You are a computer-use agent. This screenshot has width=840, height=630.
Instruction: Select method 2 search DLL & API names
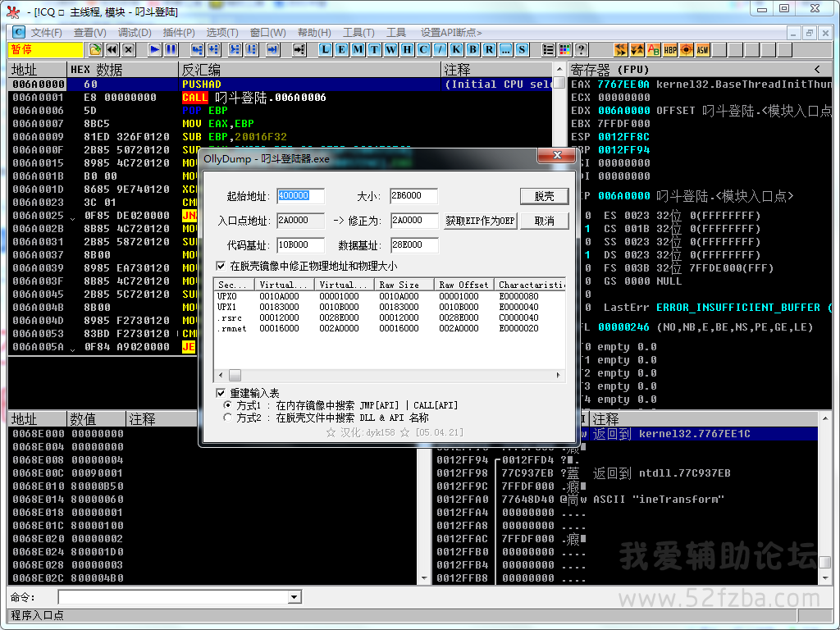click(x=228, y=418)
